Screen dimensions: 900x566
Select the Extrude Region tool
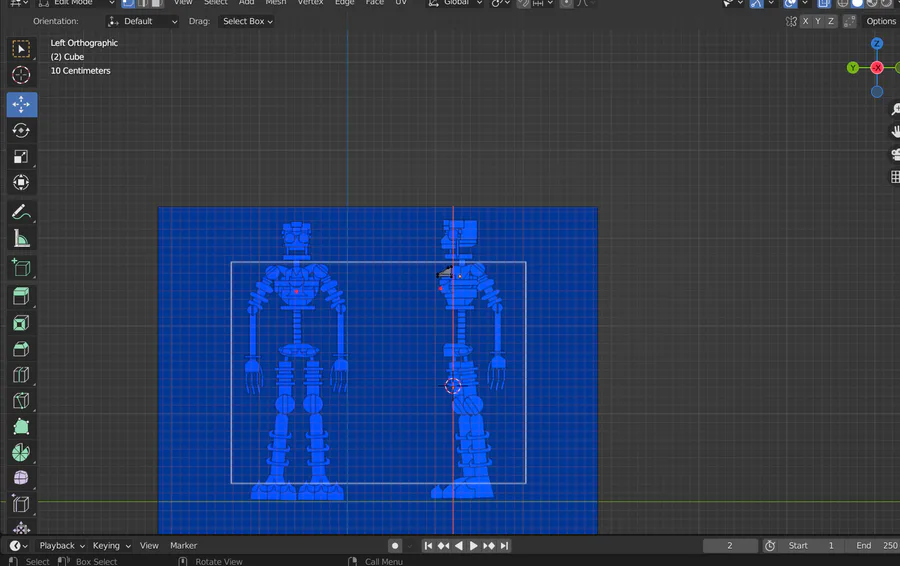tap(21, 296)
